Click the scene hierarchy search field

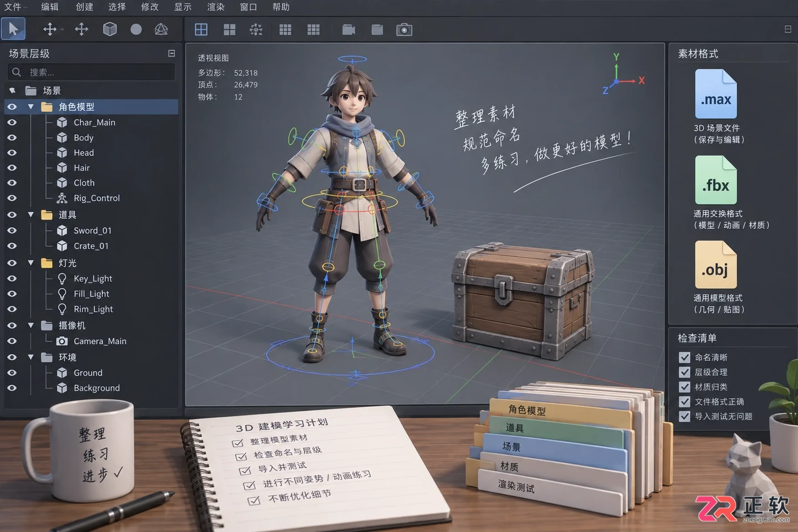[91, 72]
